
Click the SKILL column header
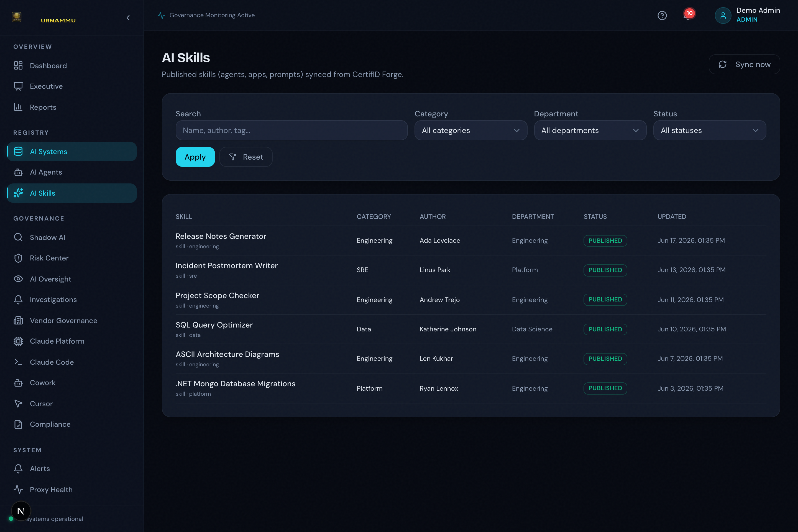pyautogui.click(x=184, y=216)
